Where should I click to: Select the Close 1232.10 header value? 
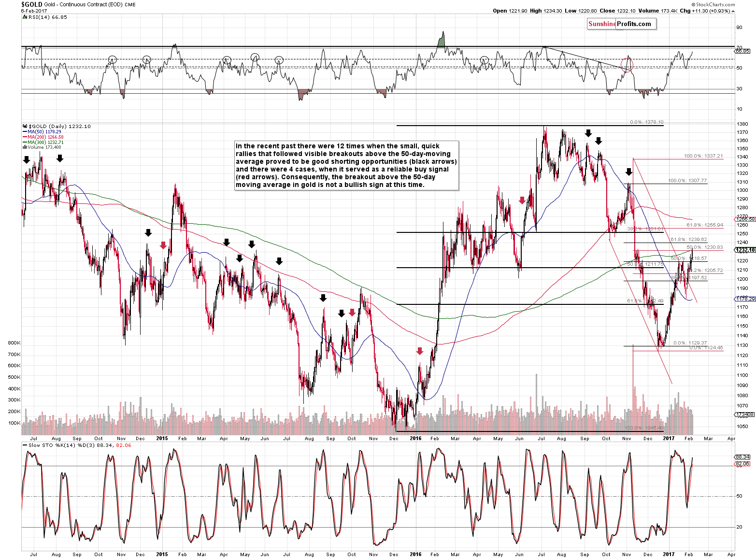click(617, 11)
